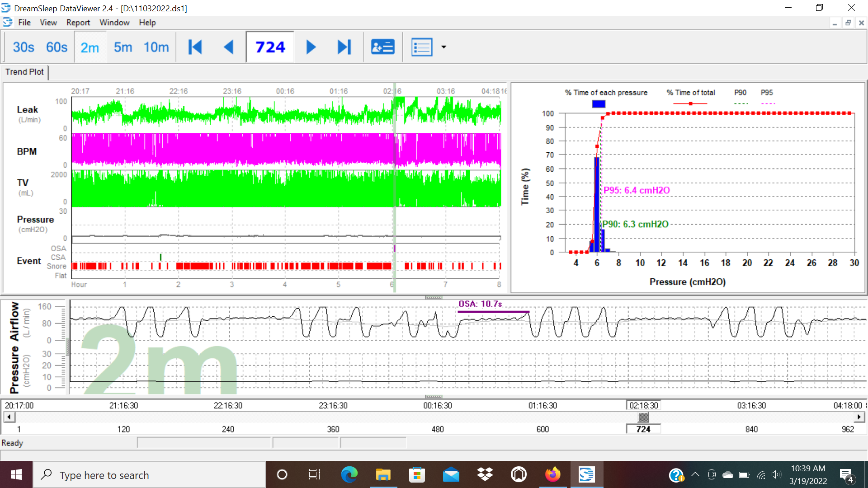Go to the next page
868x488 pixels.
click(x=311, y=47)
